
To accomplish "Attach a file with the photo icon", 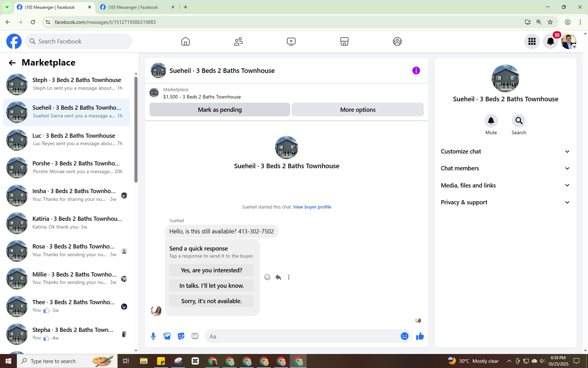I will click(167, 336).
